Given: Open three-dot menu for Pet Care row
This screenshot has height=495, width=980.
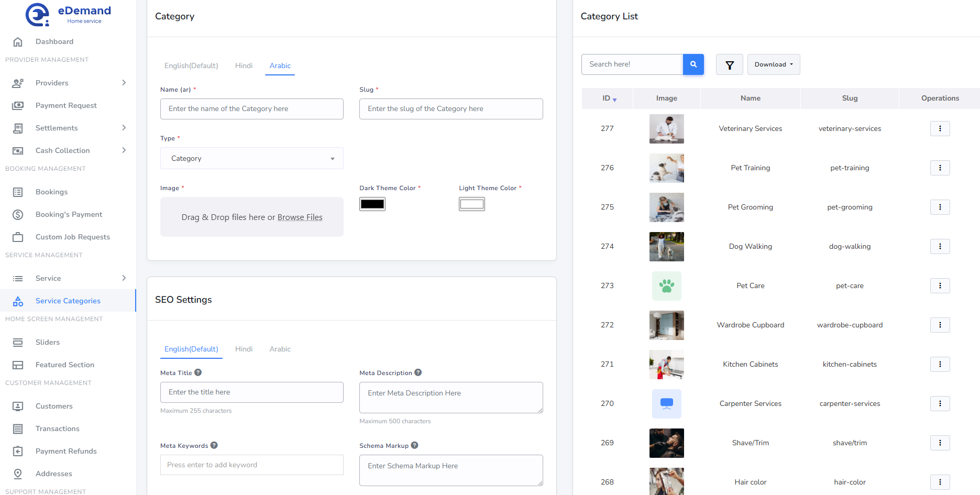Looking at the screenshot, I should pos(940,286).
